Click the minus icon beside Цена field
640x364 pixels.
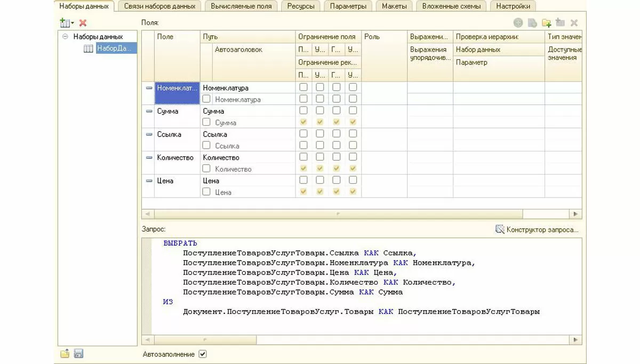tap(149, 181)
